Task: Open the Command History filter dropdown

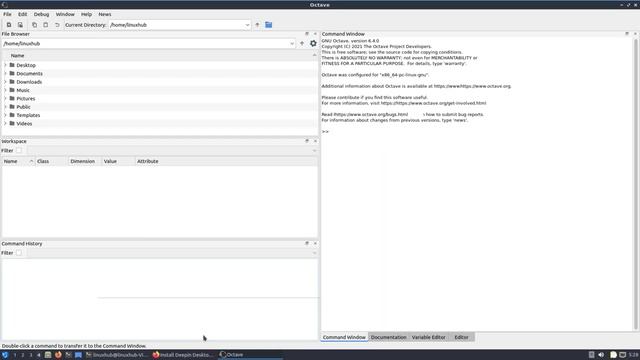Action: pos(314,253)
